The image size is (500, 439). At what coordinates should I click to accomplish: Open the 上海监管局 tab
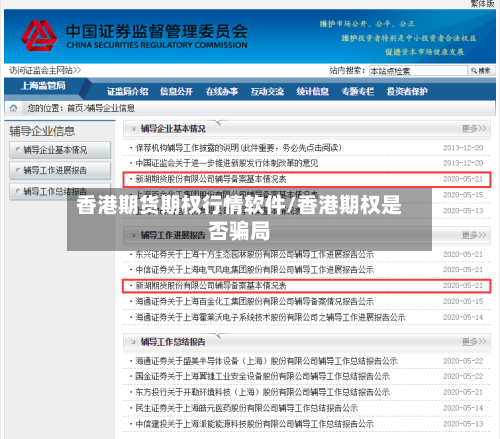click(43, 86)
